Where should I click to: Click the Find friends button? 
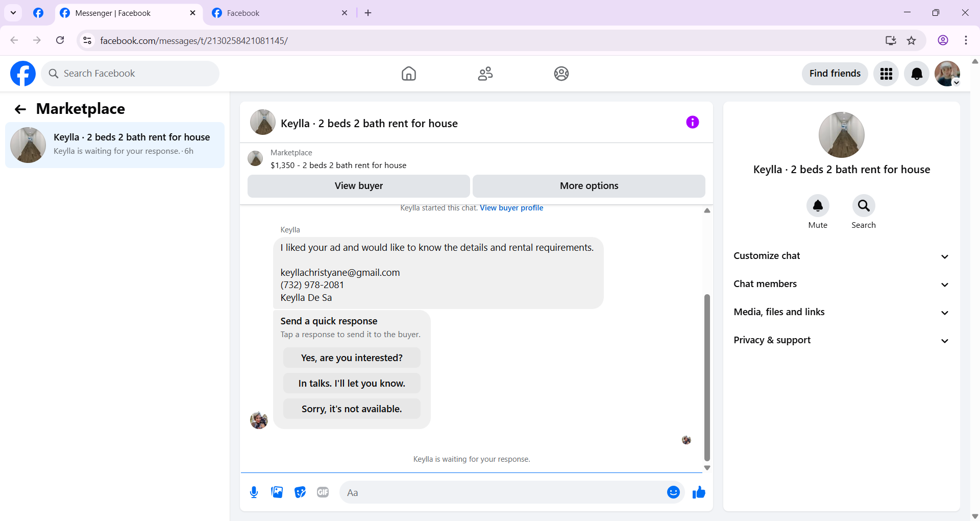[835, 74]
